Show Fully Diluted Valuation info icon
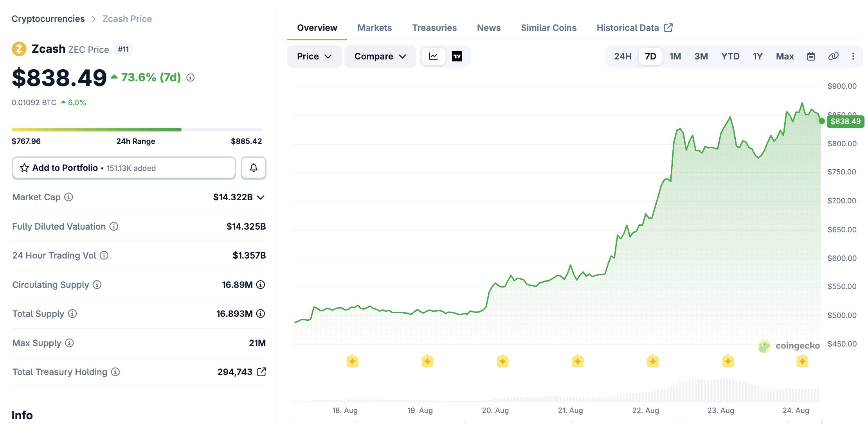Screen dimensions: 868x424 [x=114, y=226]
